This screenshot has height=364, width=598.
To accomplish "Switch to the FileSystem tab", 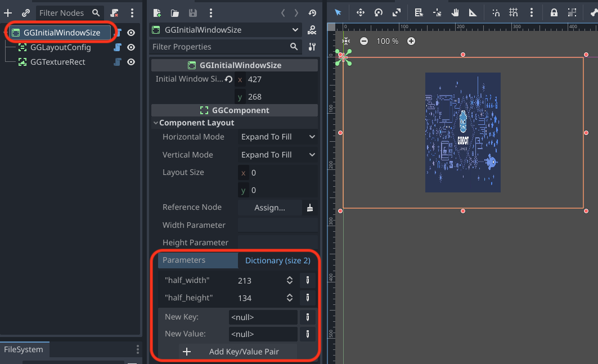I will coord(24,349).
